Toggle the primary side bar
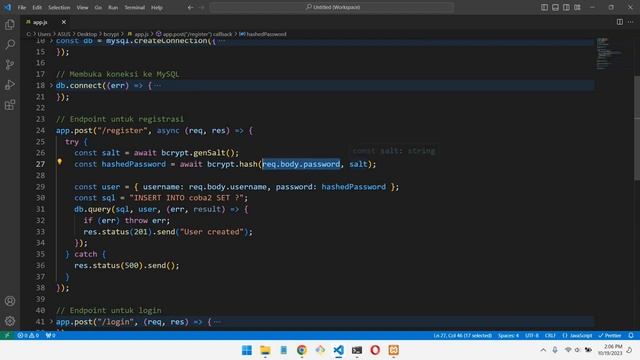This screenshot has width=640, height=360. [x=544, y=7]
